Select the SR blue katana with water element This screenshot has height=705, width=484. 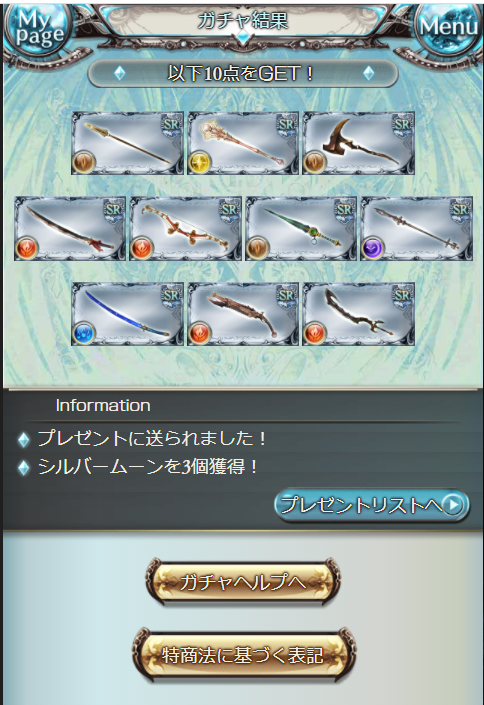tap(128, 314)
